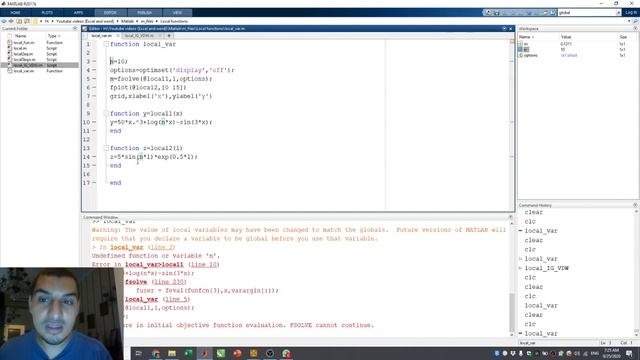The image size is (640, 360).
Task: Open Chrome from the taskbar
Action: (x=156, y=353)
